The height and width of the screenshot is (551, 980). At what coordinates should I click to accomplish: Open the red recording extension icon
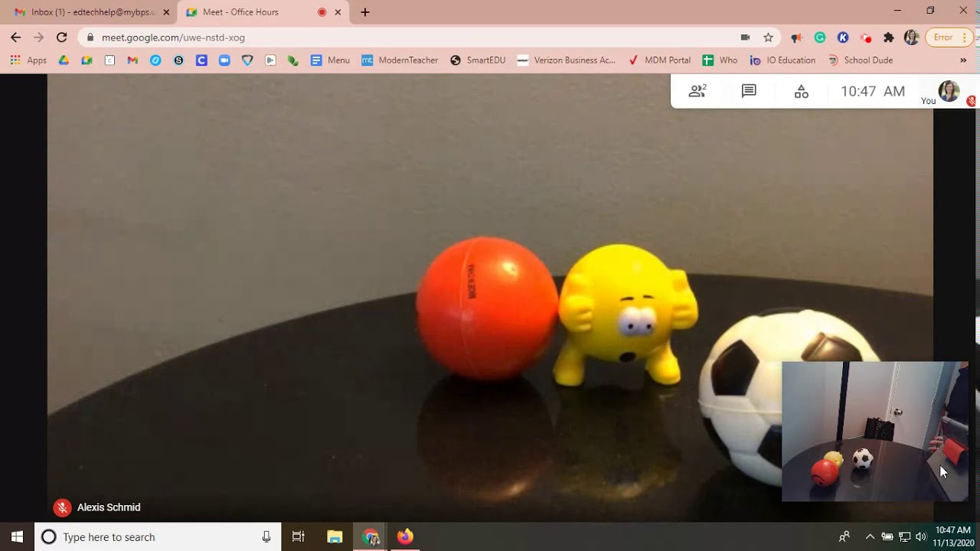pyautogui.click(x=866, y=37)
